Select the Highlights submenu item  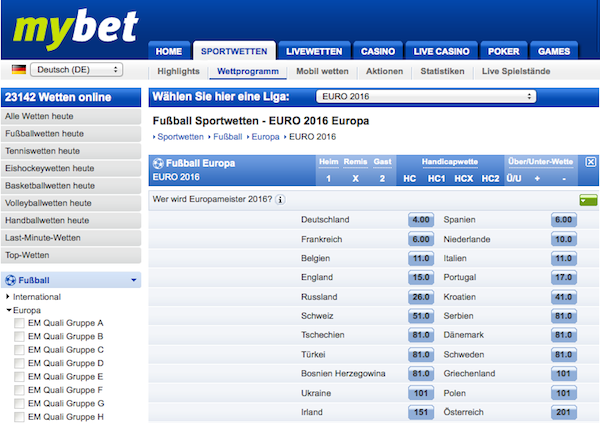click(178, 71)
